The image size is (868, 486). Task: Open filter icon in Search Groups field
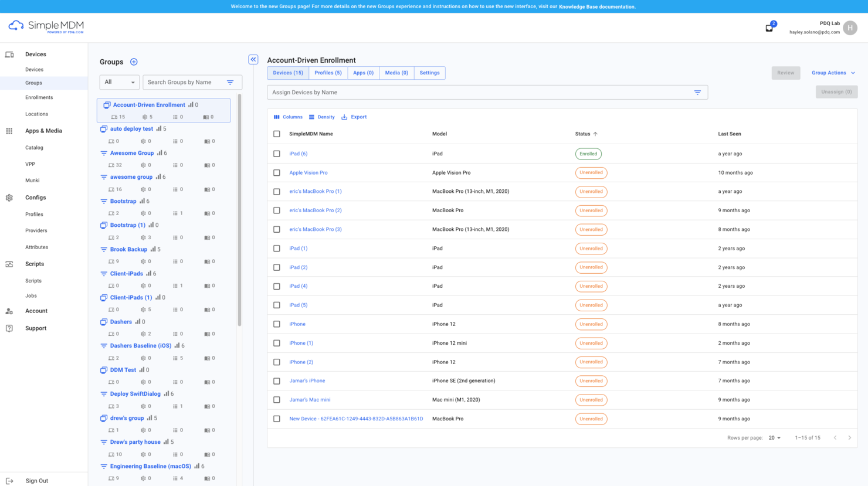(230, 83)
